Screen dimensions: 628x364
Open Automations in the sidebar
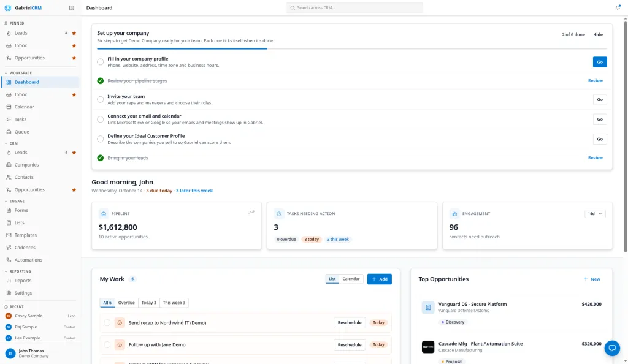tap(40, 260)
